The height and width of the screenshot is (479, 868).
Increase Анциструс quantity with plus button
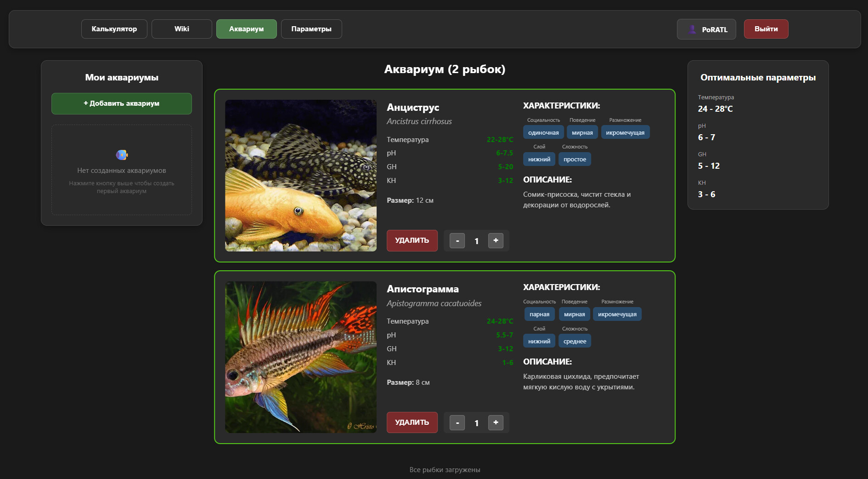(496, 240)
